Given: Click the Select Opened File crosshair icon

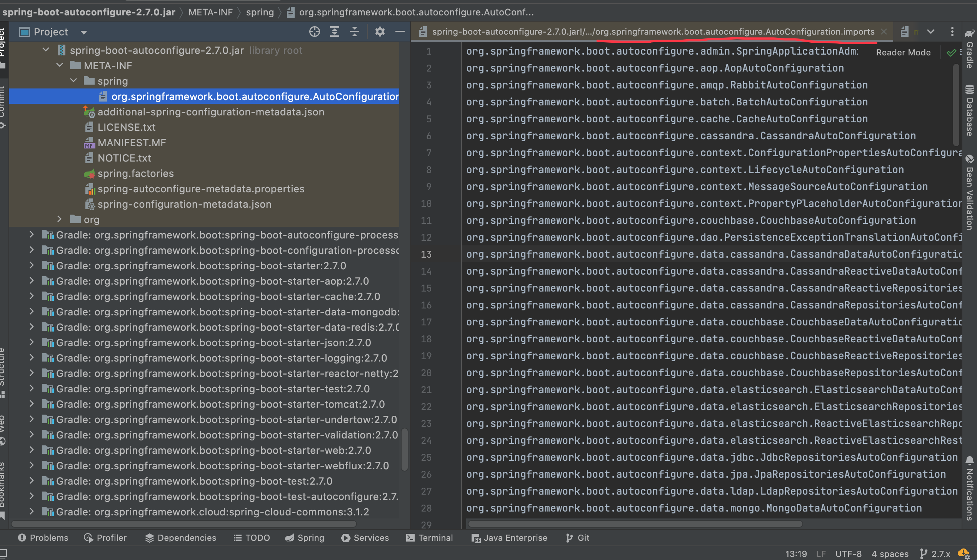Looking at the screenshot, I should tap(314, 32).
